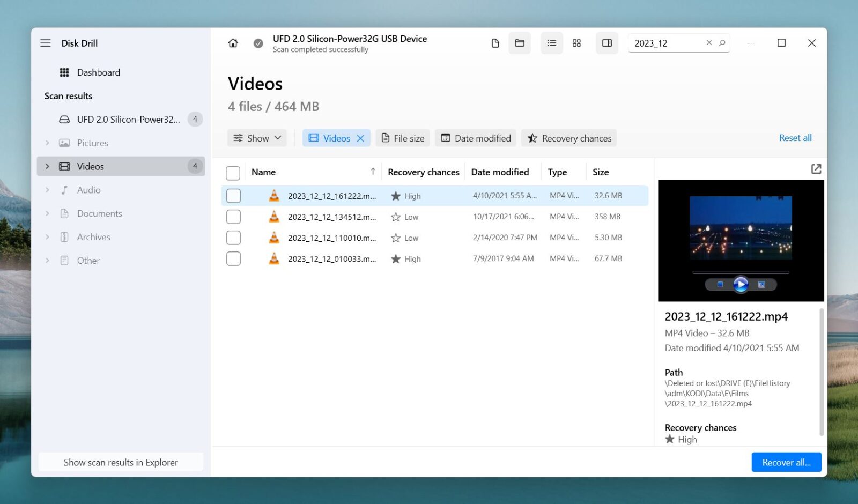This screenshot has height=504, width=858.
Task: Click the VLC icon for 2023_12_12_134512
Action: [274, 217]
